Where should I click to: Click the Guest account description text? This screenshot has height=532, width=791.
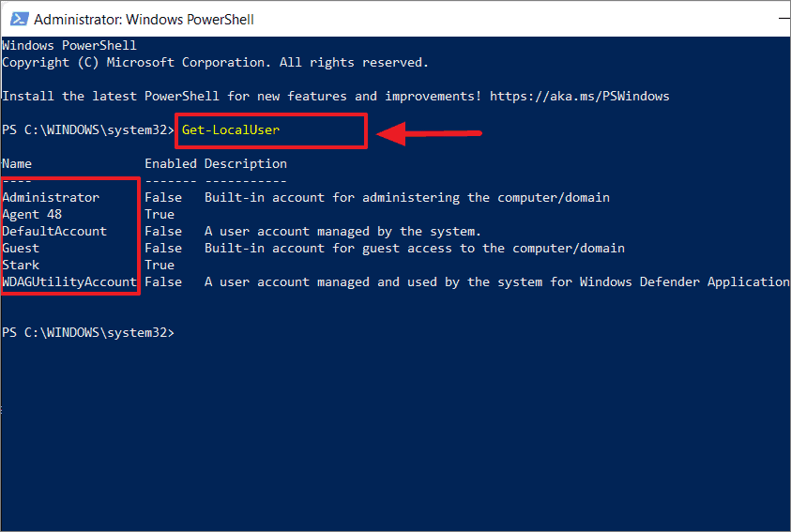[415, 248]
